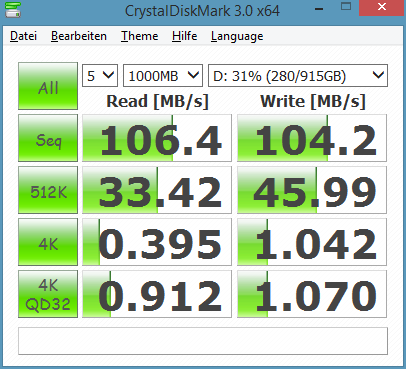Click the Seq read result 106.4
406x369 pixels.
157,138
